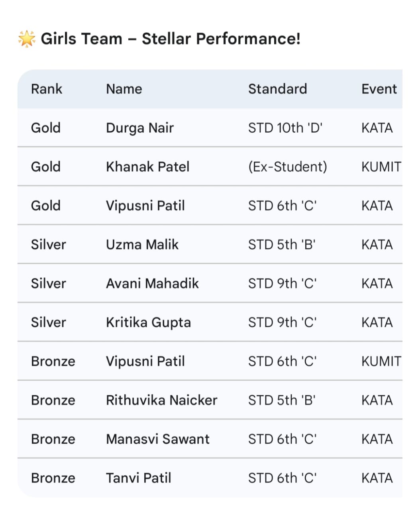
Task: Click the Silver rank for Uzma Malik
Action: point(48,244)
